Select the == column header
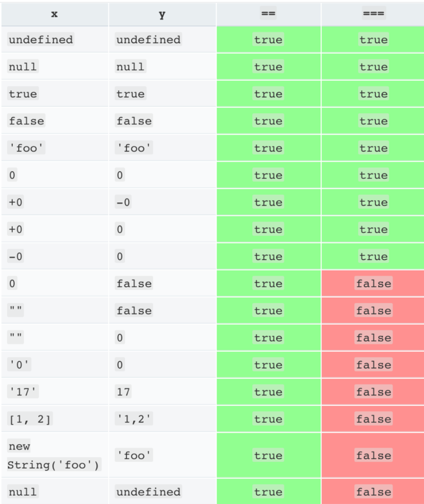The height and width of the screenshot is (504, 424). point(268,14)
